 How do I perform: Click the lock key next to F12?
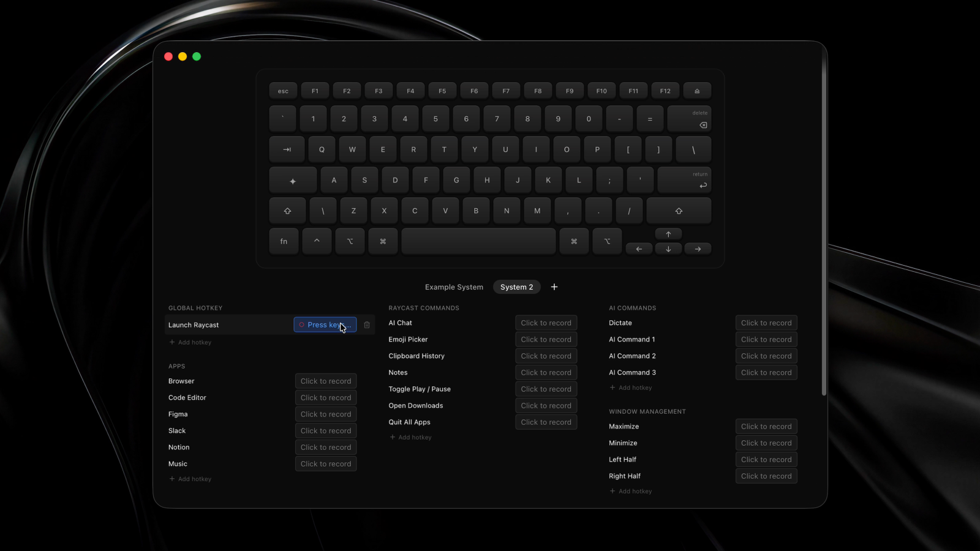(x=697, y=91)
